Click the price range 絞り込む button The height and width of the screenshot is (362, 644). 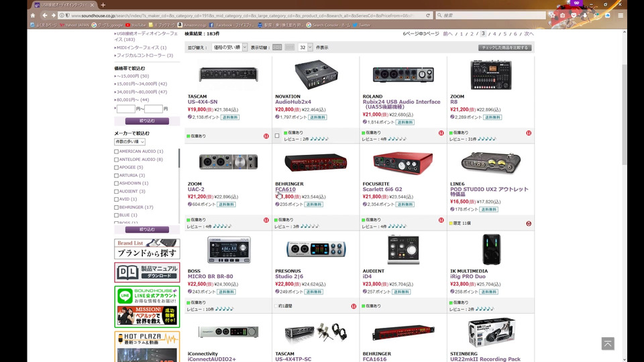pos(147,121)
